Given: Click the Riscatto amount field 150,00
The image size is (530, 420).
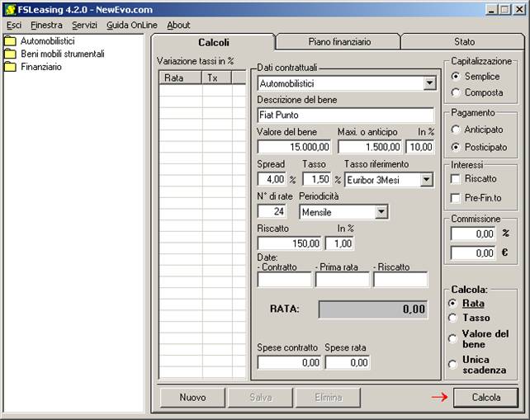Looking at the screenshot, I should point(289,243).
